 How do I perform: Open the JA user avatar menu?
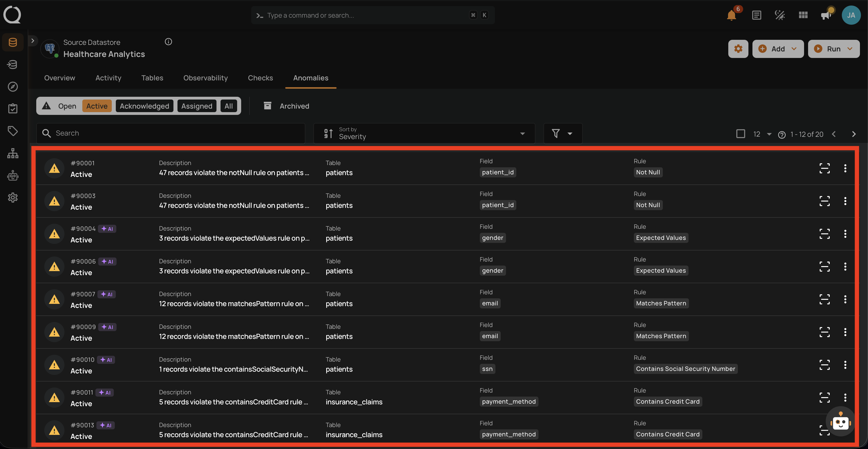point(851,15)
